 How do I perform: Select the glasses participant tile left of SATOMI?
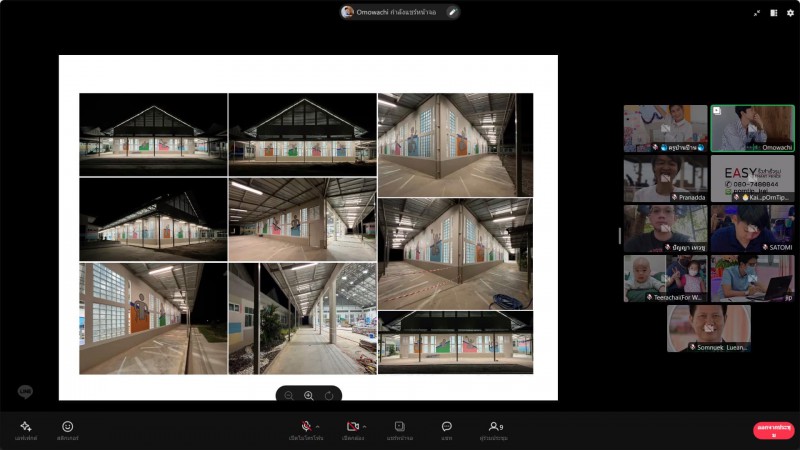665,229
